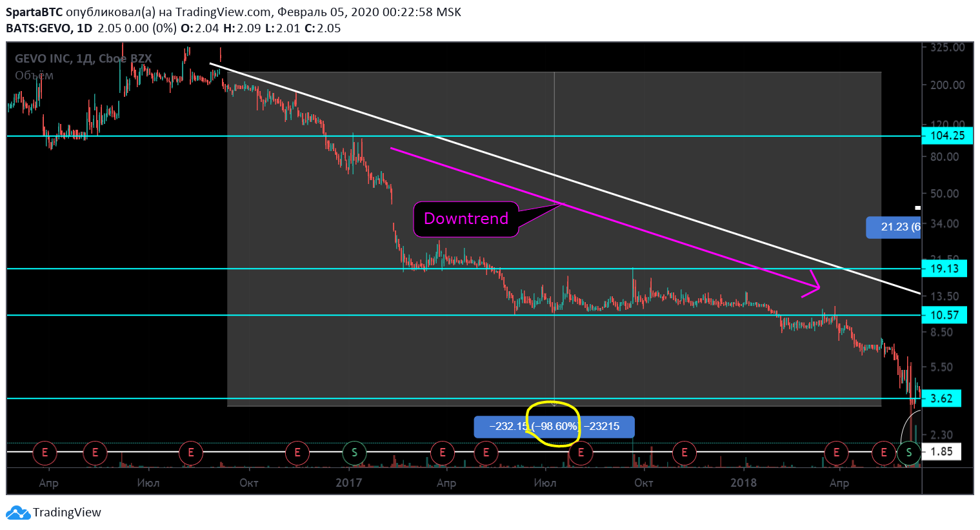Click the 1.85 white price label
980x530 pixels.
click(x=942, y=452)
